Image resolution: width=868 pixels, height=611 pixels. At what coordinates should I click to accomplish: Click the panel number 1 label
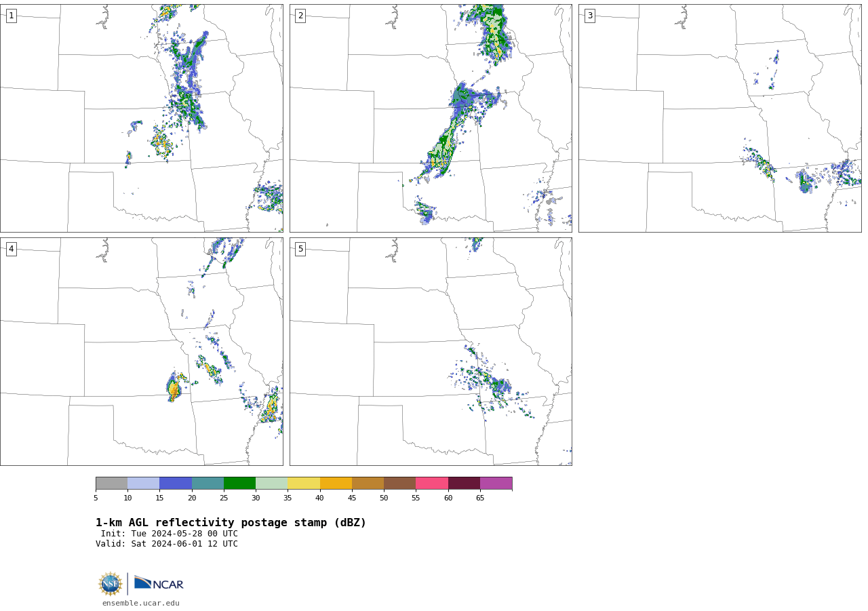click(11, 16)
